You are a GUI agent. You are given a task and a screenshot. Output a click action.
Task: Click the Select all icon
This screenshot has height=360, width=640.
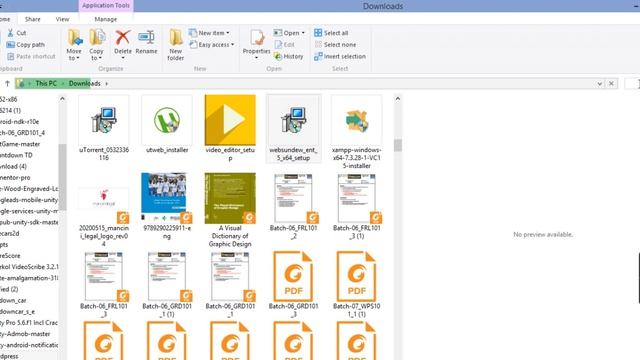click(318, 33)
